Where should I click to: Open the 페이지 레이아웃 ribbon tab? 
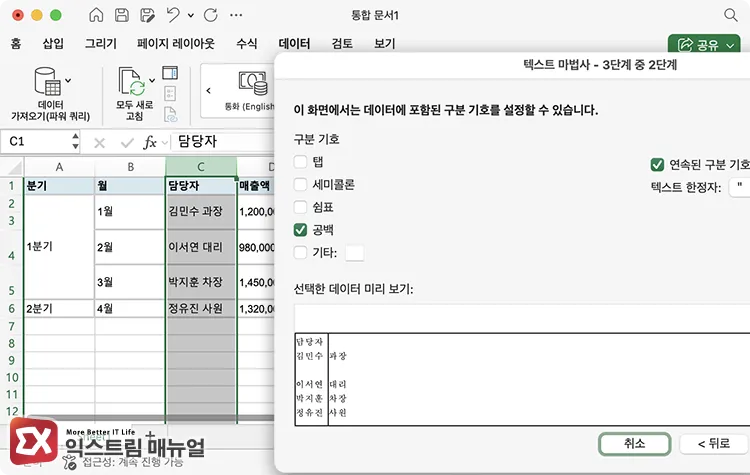(x=176, y=44)
